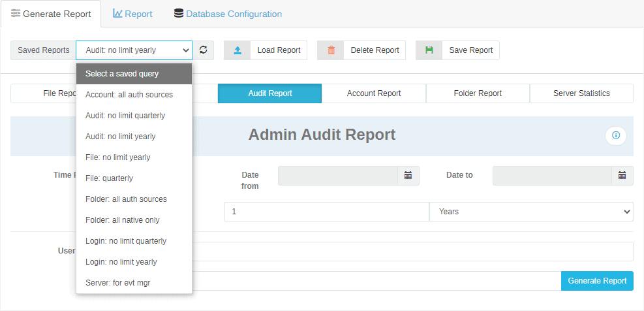Click the info icon beside Admin Audit Report
Screen dimensions: 644x311
615,135
